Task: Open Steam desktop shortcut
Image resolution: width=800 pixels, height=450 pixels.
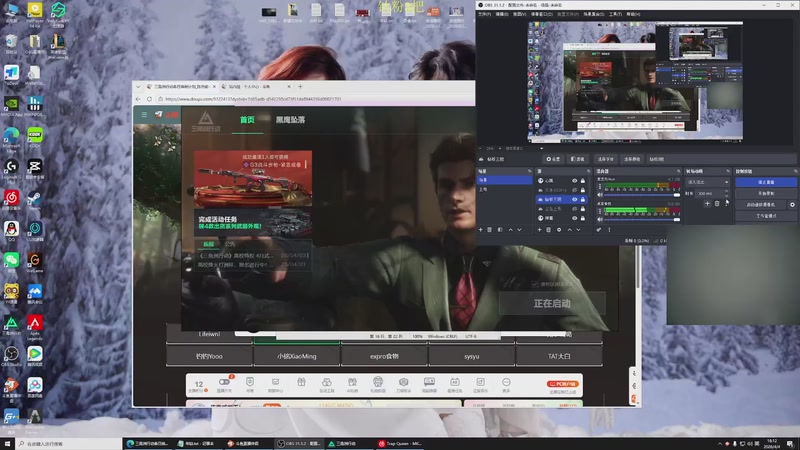Action: (35, 199)
